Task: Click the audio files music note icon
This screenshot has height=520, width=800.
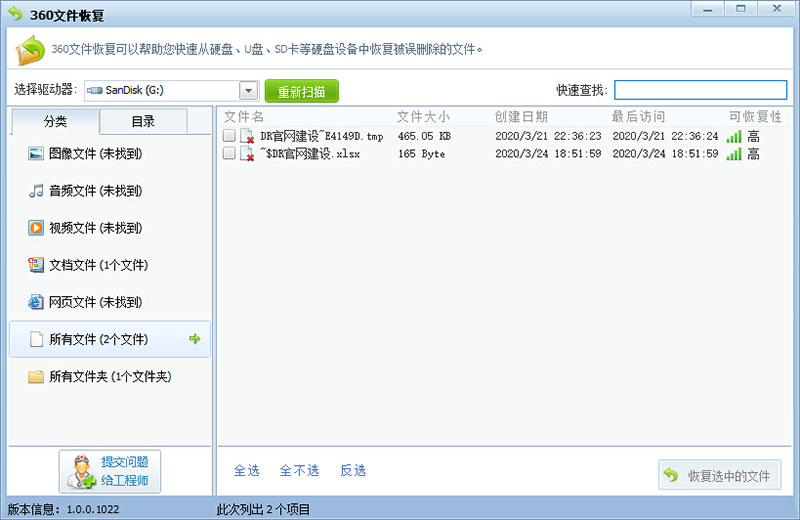Action: click(36, 191)
